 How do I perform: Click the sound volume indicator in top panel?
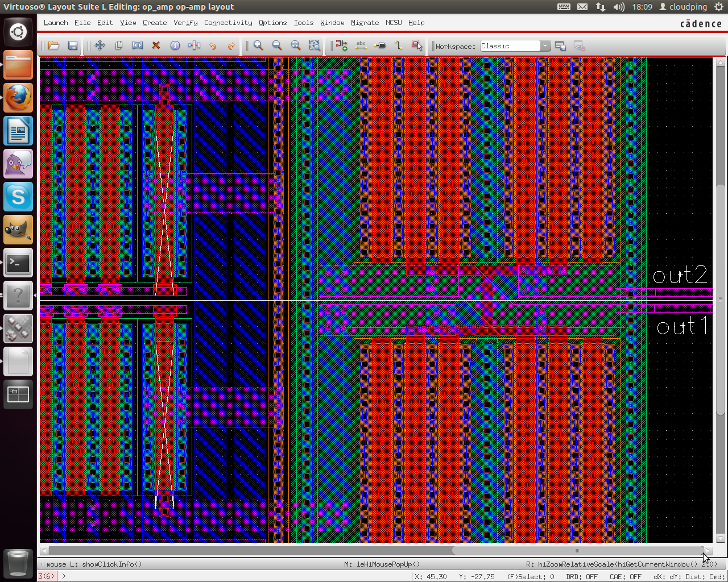[x=619, y=7]
